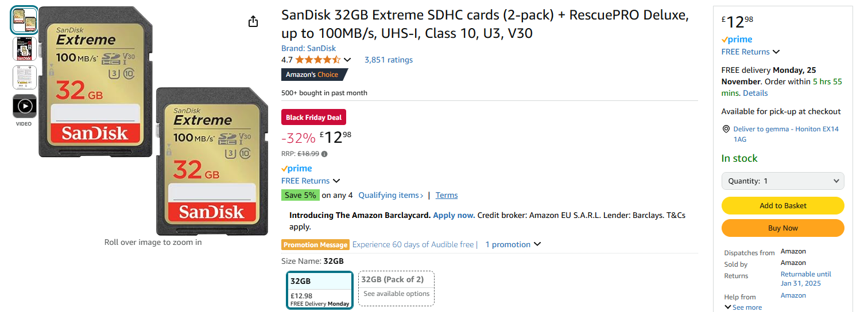Click the share icon above product image

click(x=253, y=22)
